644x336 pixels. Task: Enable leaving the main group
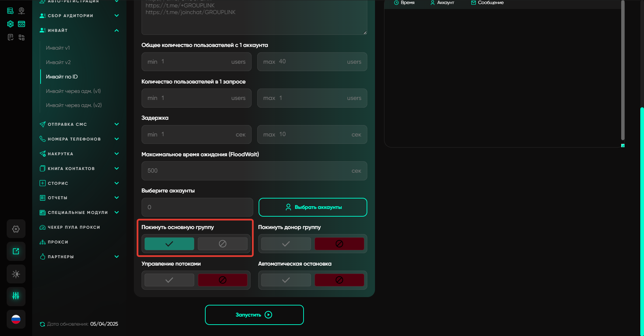coord(169,244)
